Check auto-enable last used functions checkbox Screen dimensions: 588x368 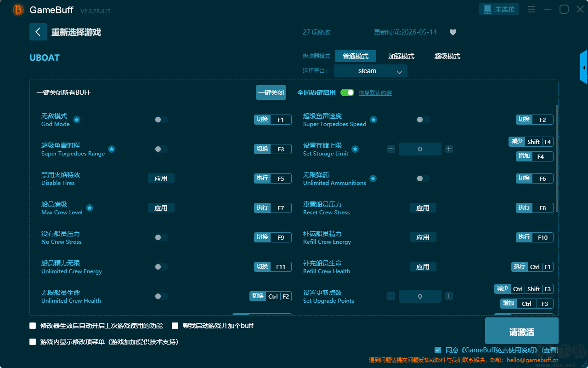(33, 326)
